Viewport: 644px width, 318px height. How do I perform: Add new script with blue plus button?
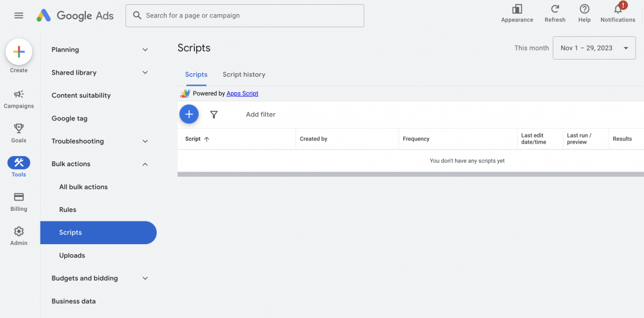[189, 114]
